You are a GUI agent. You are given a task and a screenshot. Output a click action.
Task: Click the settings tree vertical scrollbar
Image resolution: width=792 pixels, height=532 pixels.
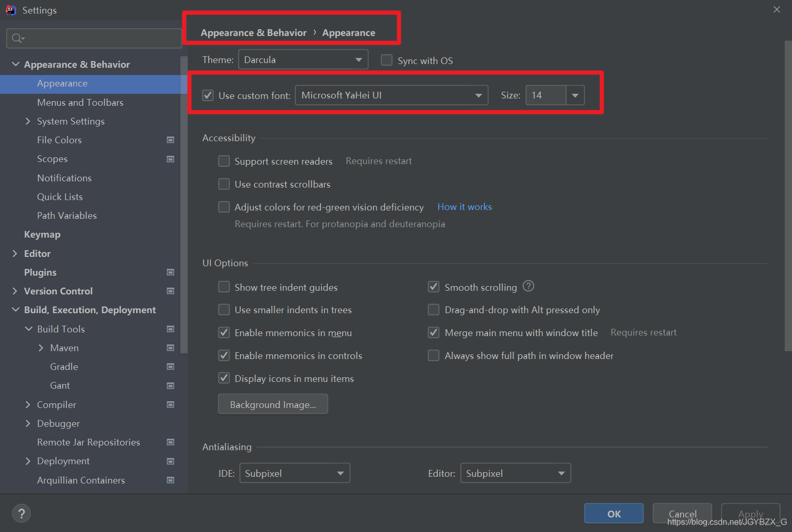pyautogui.click(x=184, y=205)
